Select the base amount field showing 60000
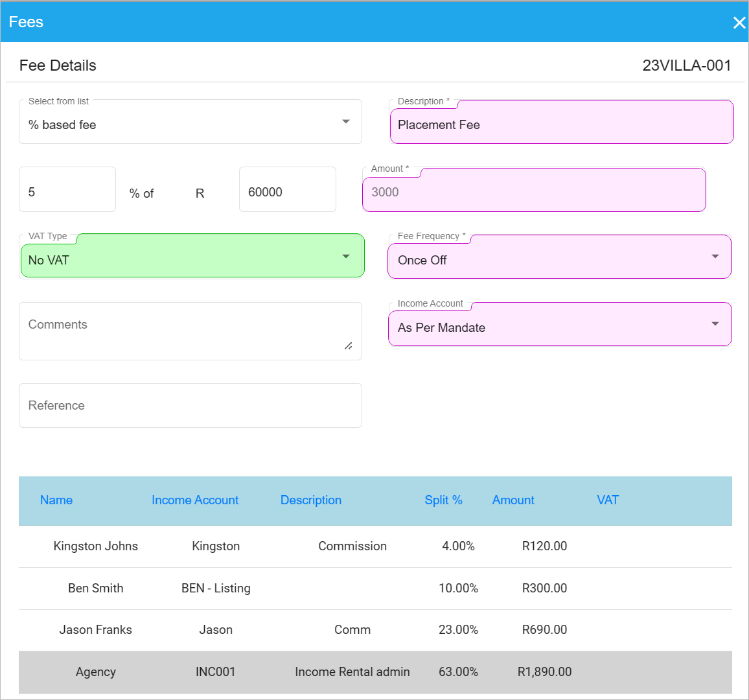Screen dimensions: 749x700 point(287,191)
